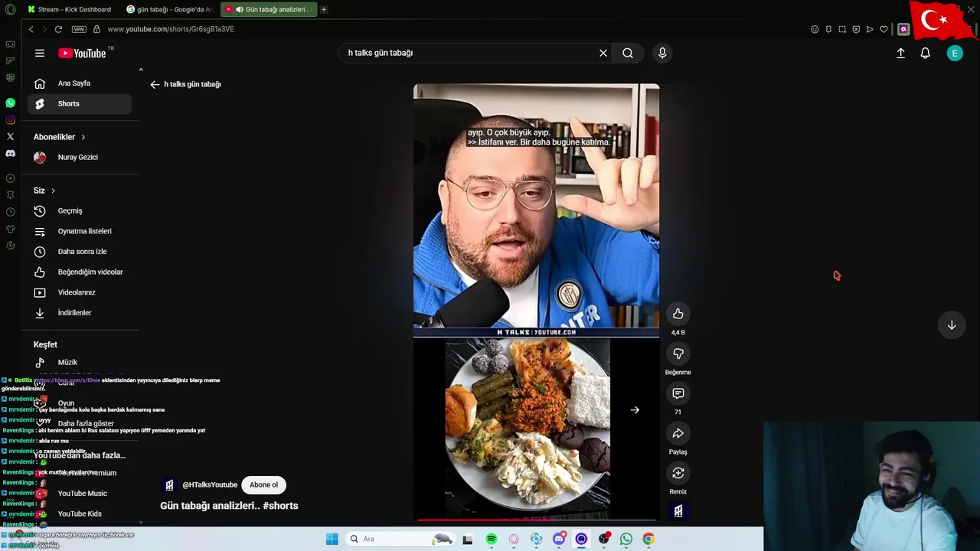Open Müzik under Keşfet
Image resolution: width=980 pixels, height=551 pixels.
tap(80, 362)
